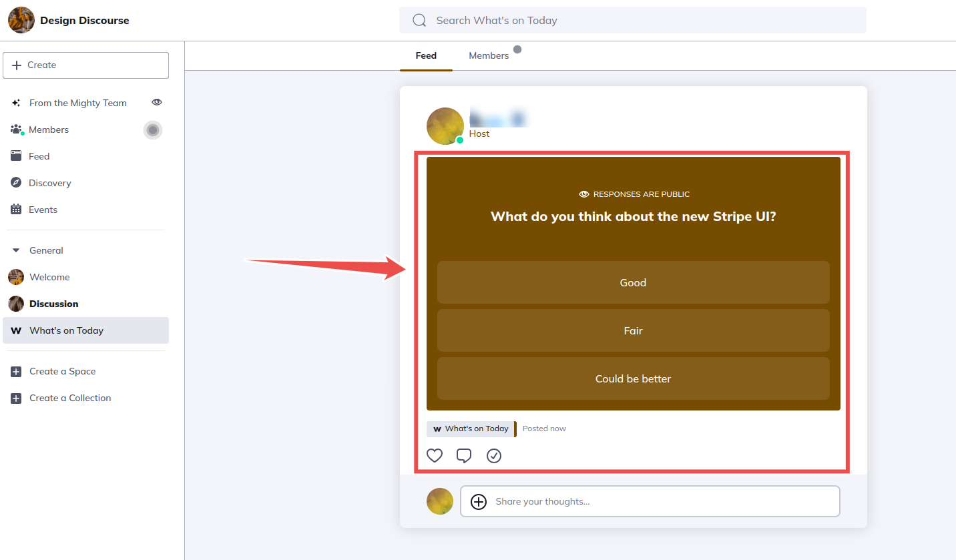
Task: Click the checkmark circle icon below the poll
Action: [494, 456]
